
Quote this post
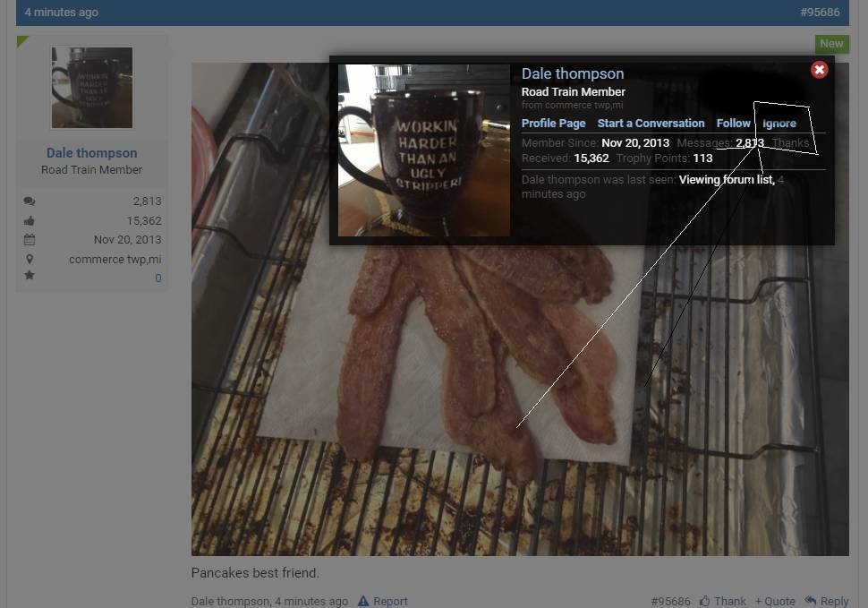tap(775, 601)
